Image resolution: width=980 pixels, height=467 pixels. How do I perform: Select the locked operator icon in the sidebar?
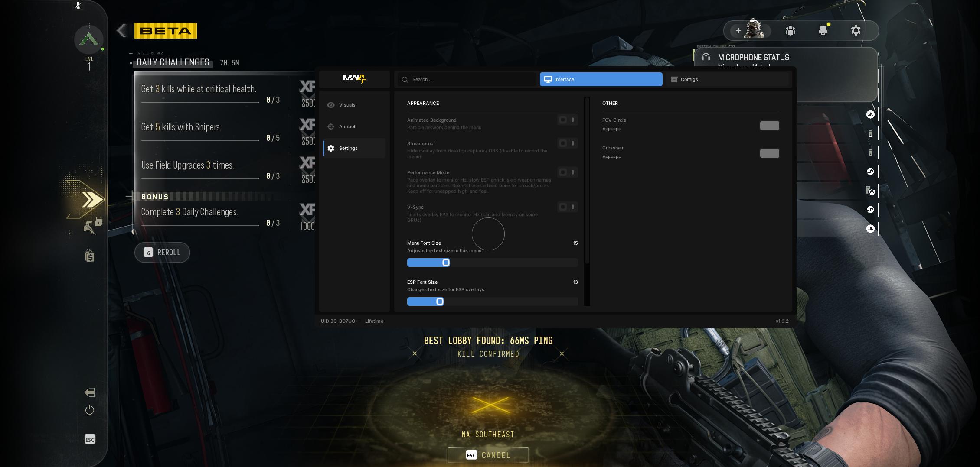pos(92,226)
